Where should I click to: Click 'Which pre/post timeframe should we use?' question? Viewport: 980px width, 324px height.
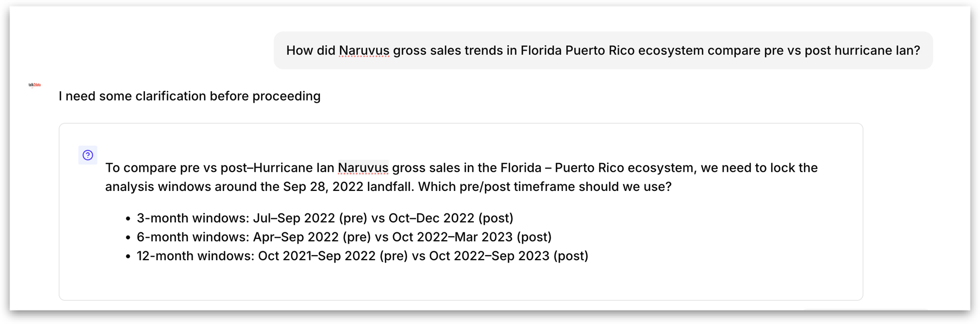tap(544, 187)
